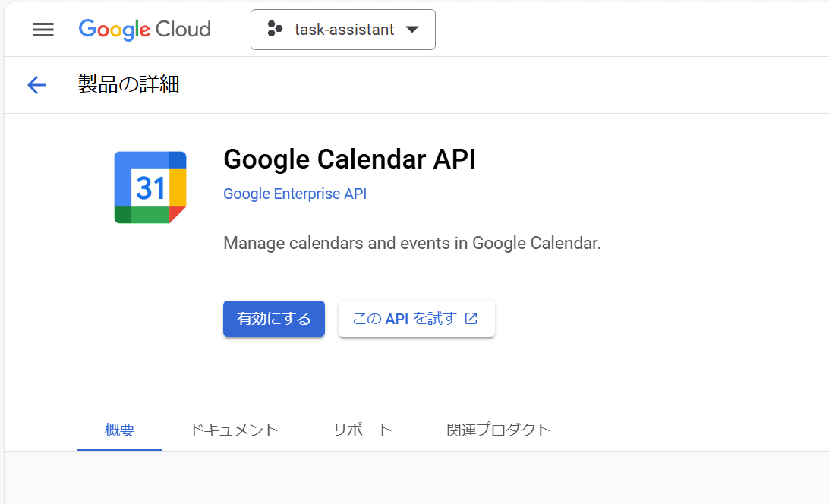Click the この API を試す button

coord(417,319)
